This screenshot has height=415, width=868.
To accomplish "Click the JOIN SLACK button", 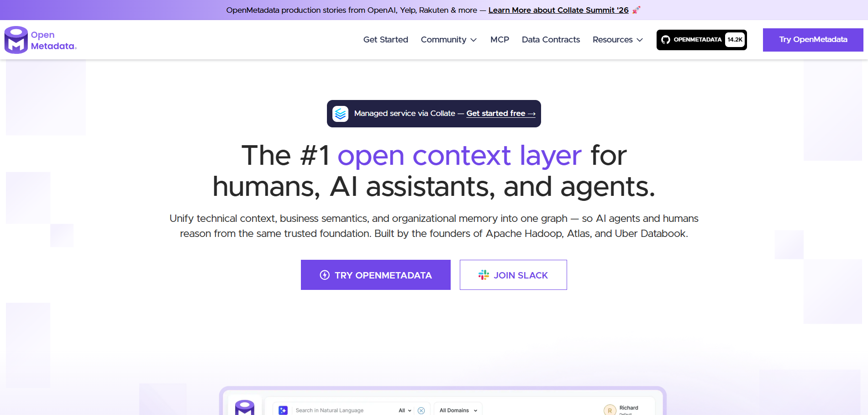I will tap(513, 275).
